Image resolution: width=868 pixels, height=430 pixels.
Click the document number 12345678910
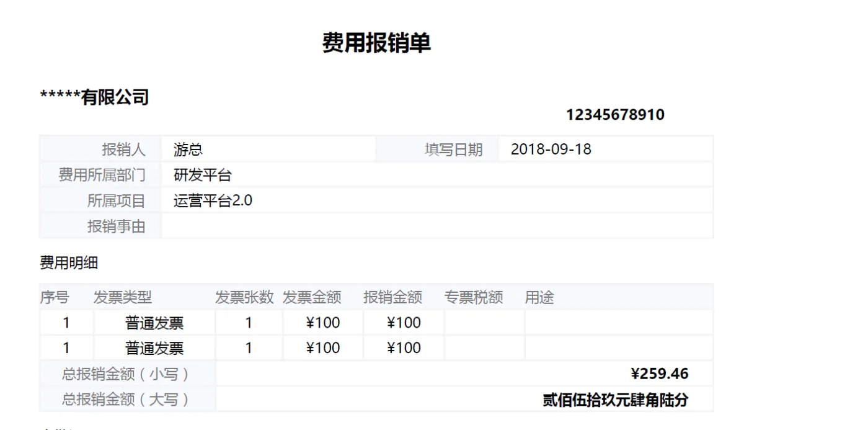615,115
